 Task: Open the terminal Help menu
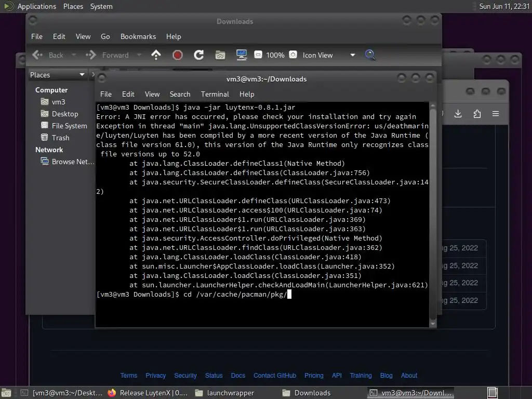[247, 95]
